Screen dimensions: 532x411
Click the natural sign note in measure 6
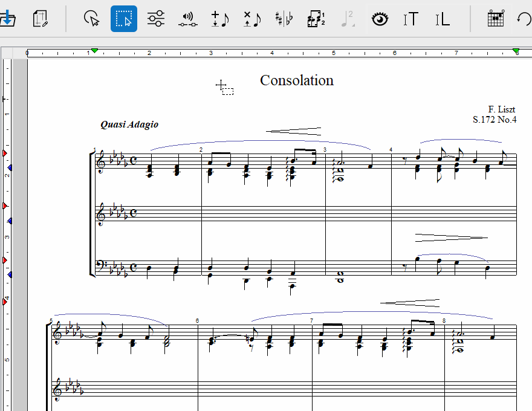pyautogui.click(x=251, y=338)
